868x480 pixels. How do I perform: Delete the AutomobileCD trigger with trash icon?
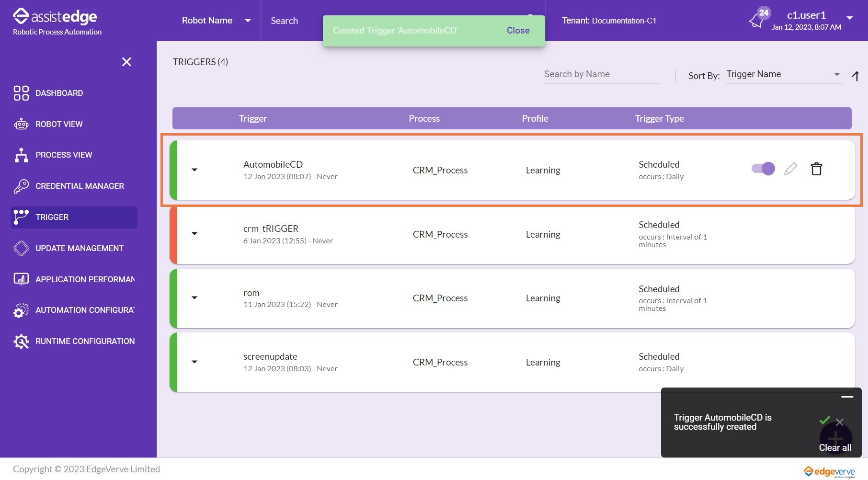pos(816,169)
